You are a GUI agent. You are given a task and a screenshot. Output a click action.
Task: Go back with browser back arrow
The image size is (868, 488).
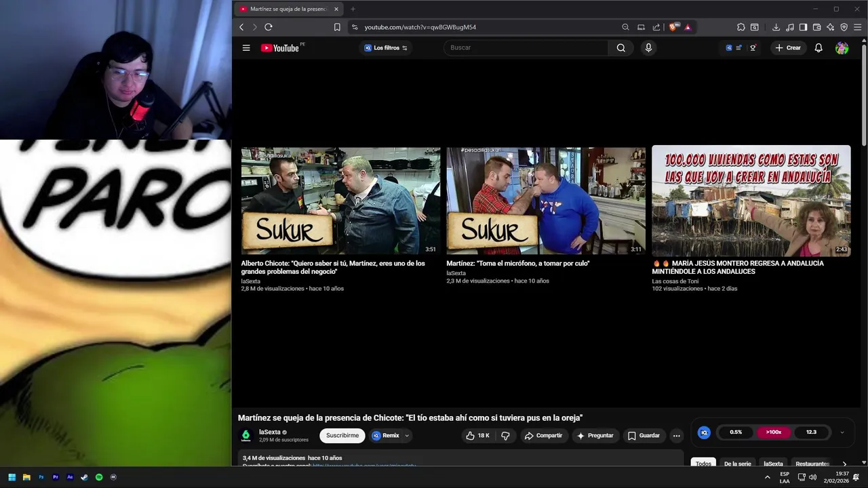coord(241,27)
